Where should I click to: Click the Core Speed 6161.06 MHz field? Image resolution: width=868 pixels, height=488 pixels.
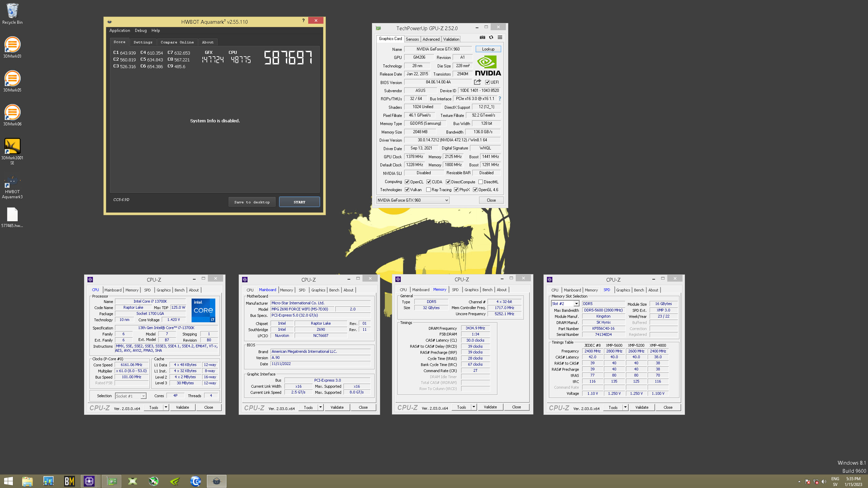[132, 365]
